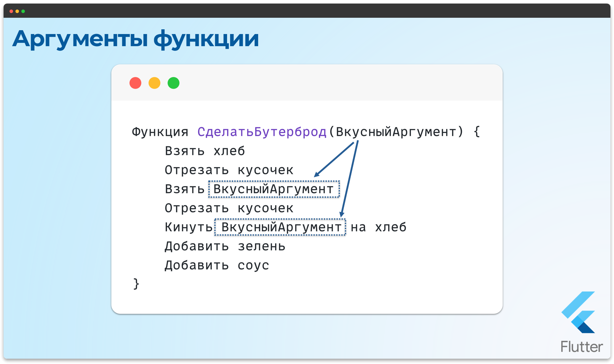Image resolution: width=614 pixels, height=364 pixels.
Task: Click the green dot in the dark title bar
Action: tap(22, 11)
